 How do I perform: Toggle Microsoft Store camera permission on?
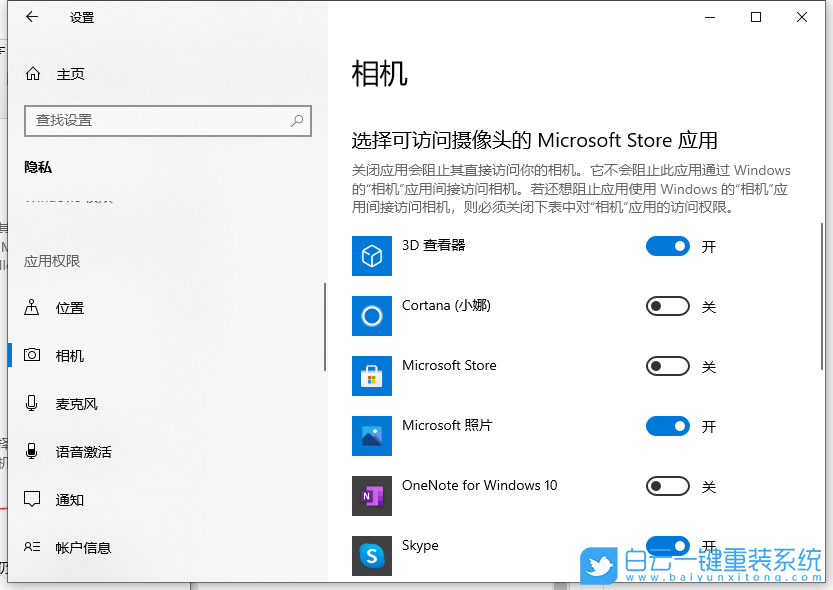[x=667, y=366]
